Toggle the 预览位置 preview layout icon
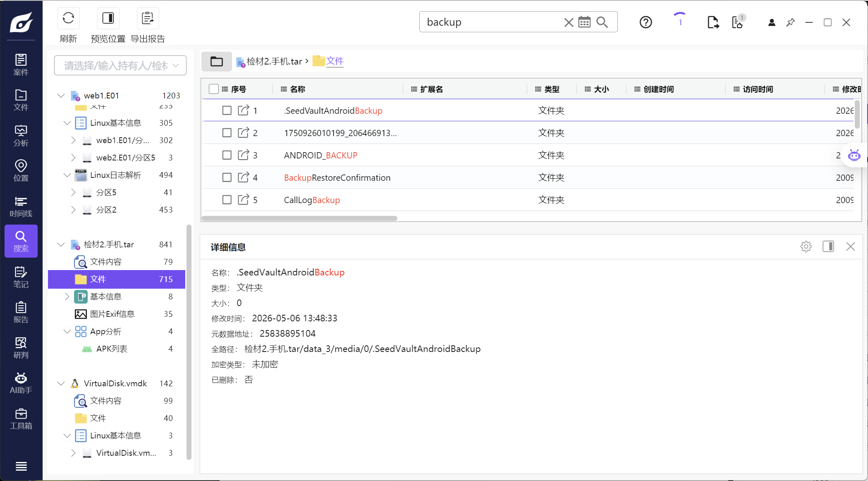The height and width of the screenshot is (481, 868). pyautogui.click(x=108, y=18)
